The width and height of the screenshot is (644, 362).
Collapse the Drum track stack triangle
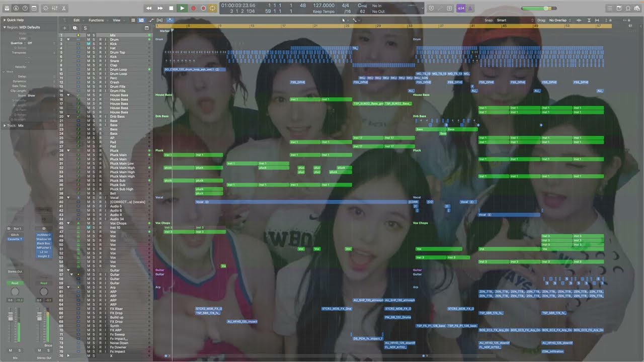[x=68, y=39]
